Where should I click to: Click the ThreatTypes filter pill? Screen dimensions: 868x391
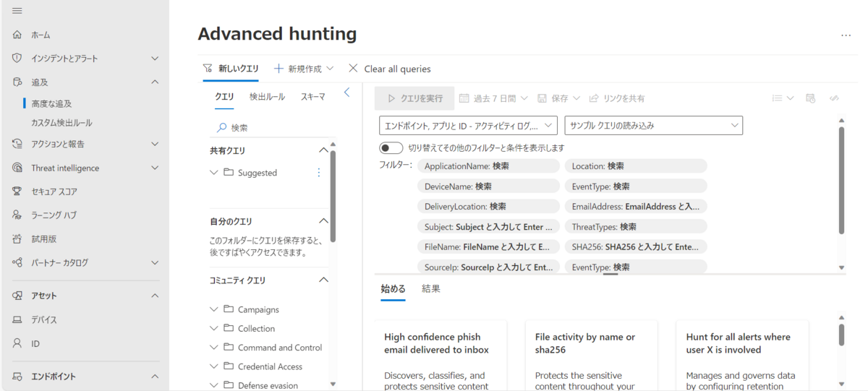pyautogui.click(x=636, y=227)
